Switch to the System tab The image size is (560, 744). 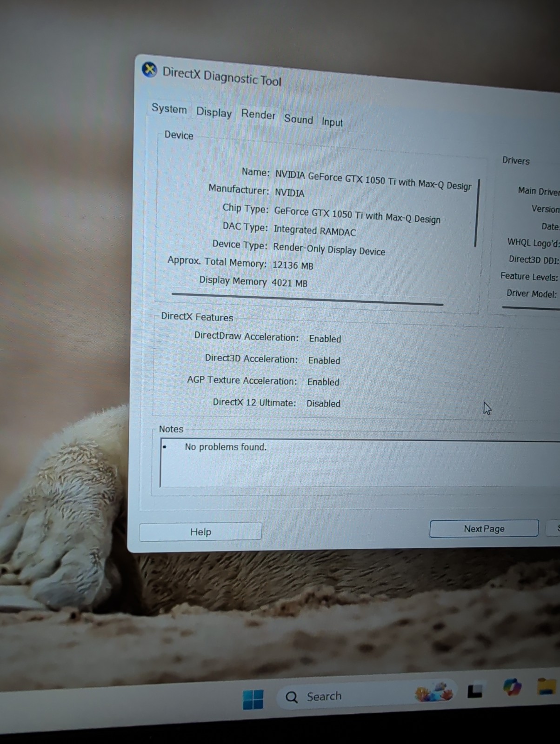tap(169, 109)
